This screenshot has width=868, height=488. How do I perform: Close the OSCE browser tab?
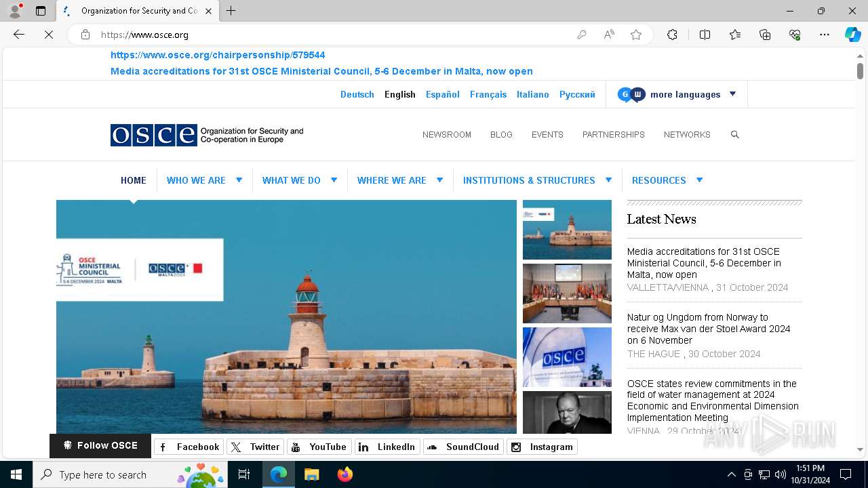point(209,11)
